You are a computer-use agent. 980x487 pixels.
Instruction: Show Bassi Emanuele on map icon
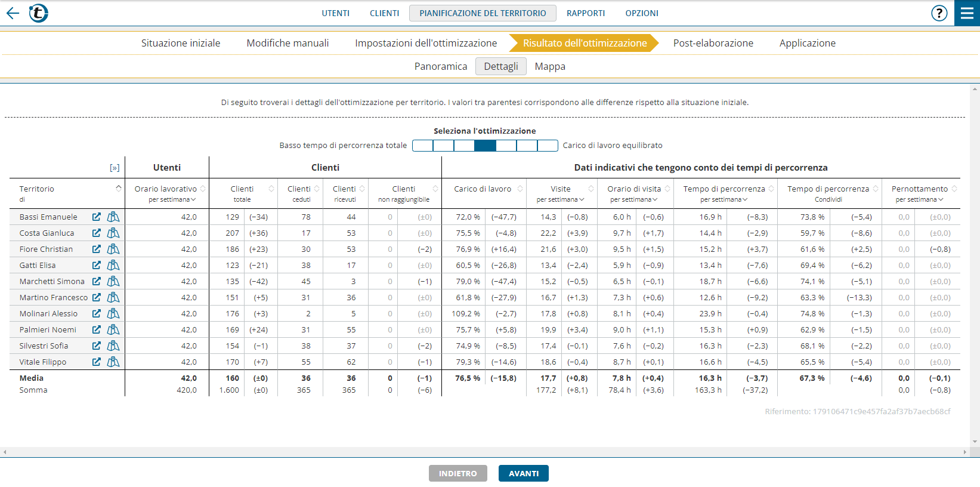coord(113,217)
